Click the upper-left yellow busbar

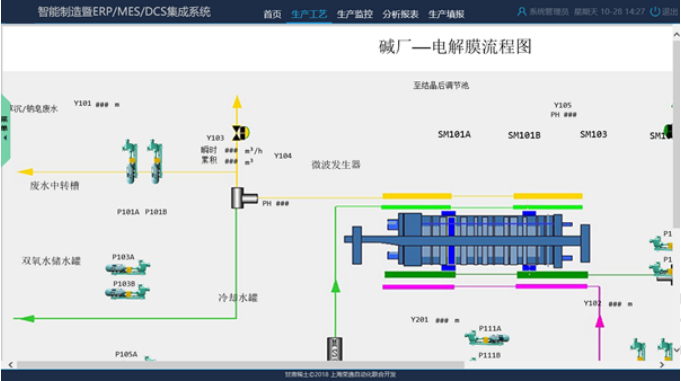417,196
